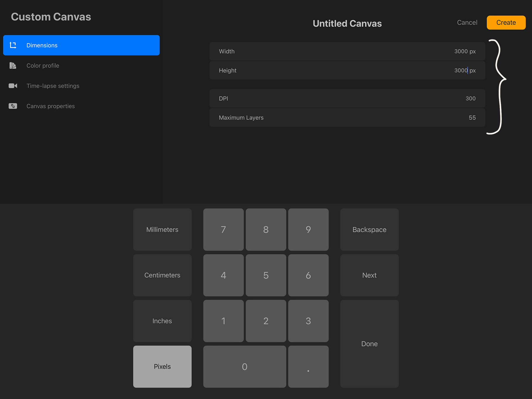Tap keypad number 8
This screenshot has height=399, width=532.
click(266, 230)
